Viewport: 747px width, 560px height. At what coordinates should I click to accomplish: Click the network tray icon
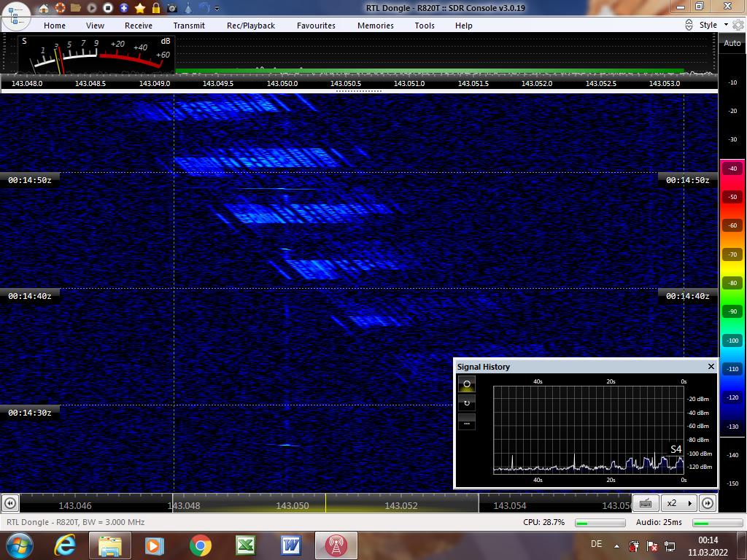pyautogui.click(x=670, y=546)
